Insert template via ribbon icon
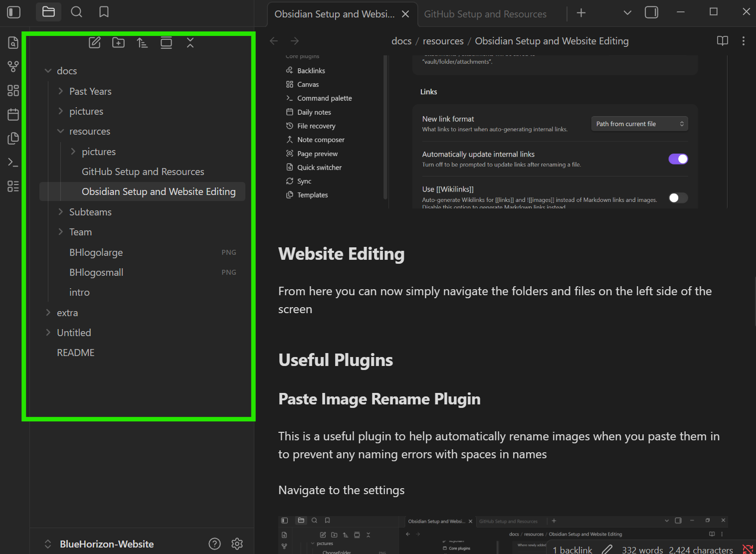The width and height of the screenshot is (756, 554). click(13, 138)
